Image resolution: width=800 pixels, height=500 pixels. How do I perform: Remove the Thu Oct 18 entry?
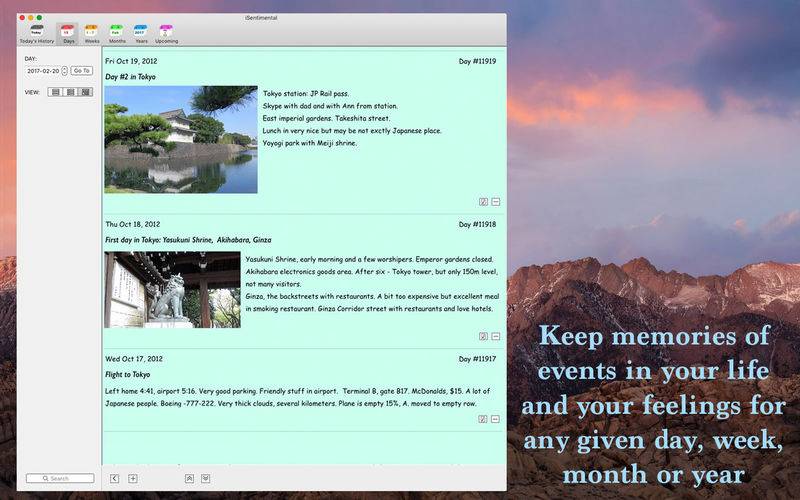[495, 336]
